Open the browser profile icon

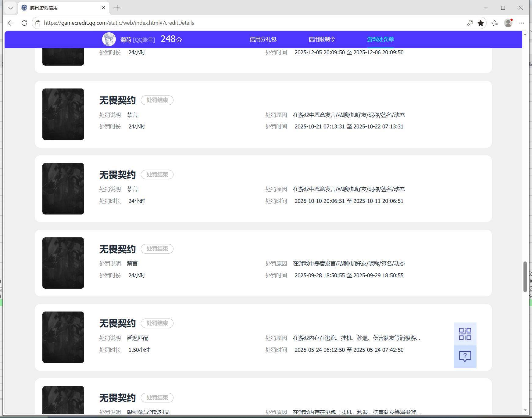508,23
